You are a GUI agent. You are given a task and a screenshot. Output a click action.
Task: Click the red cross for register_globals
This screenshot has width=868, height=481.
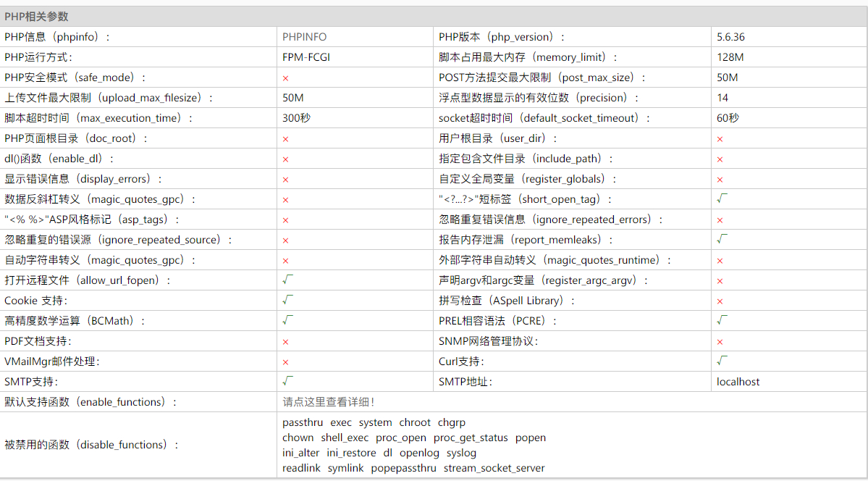point(720,179)
